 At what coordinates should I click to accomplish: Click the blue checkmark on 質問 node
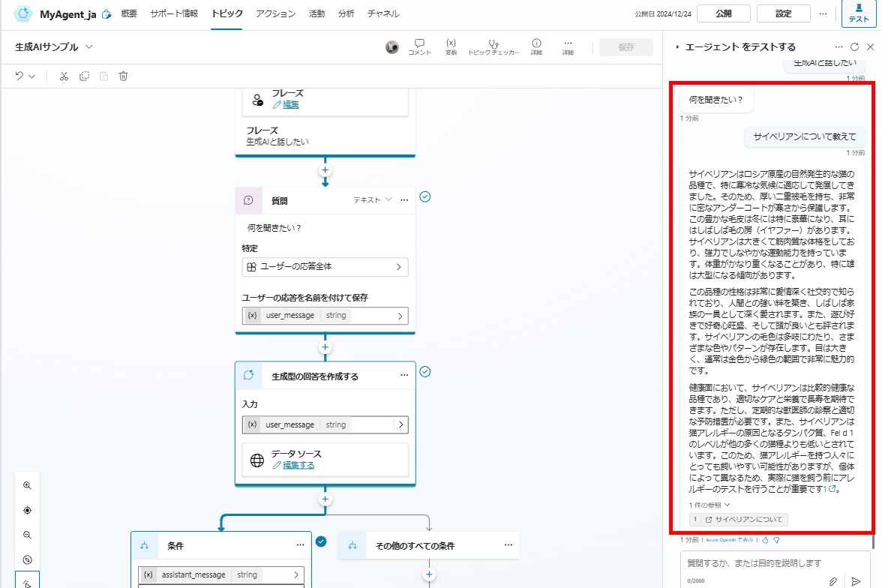point(425,195)
